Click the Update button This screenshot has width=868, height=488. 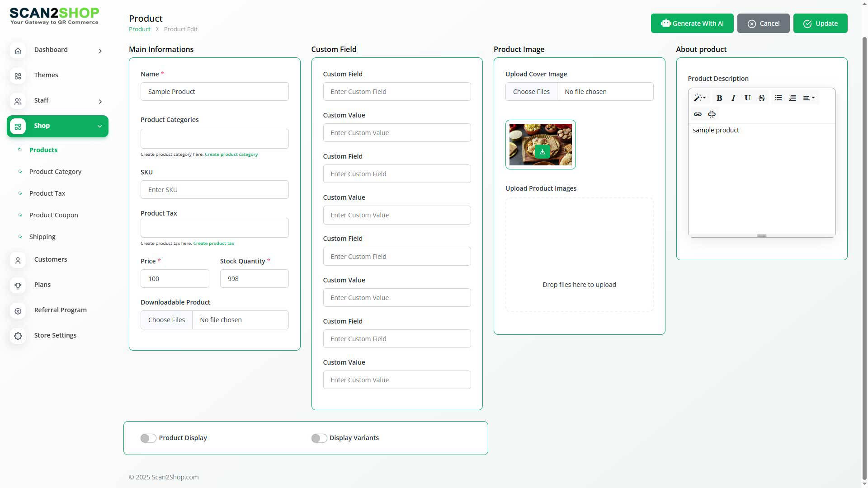tap(820, 23)
